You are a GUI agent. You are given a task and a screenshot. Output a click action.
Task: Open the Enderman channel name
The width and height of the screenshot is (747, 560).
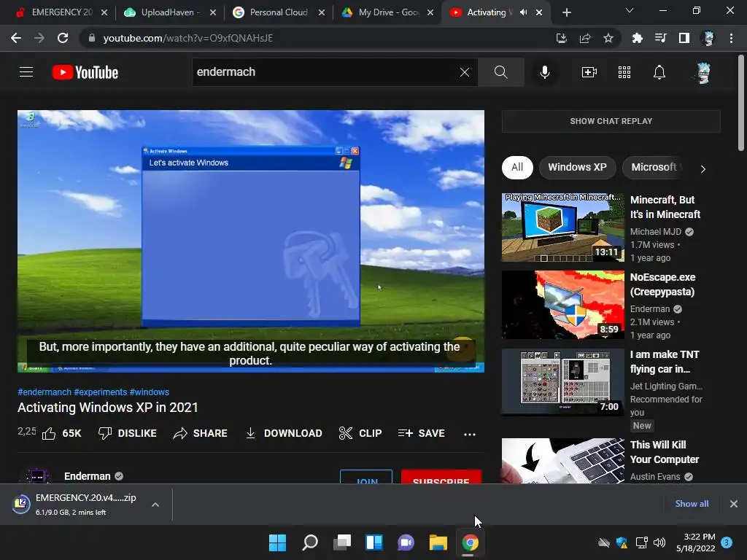(x=88, y=476)
